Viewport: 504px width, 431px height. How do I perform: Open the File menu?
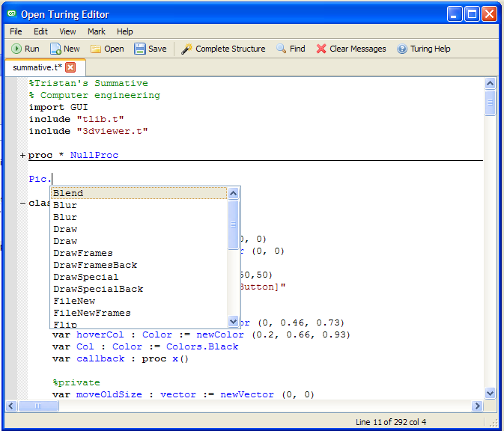pos(16,31)
